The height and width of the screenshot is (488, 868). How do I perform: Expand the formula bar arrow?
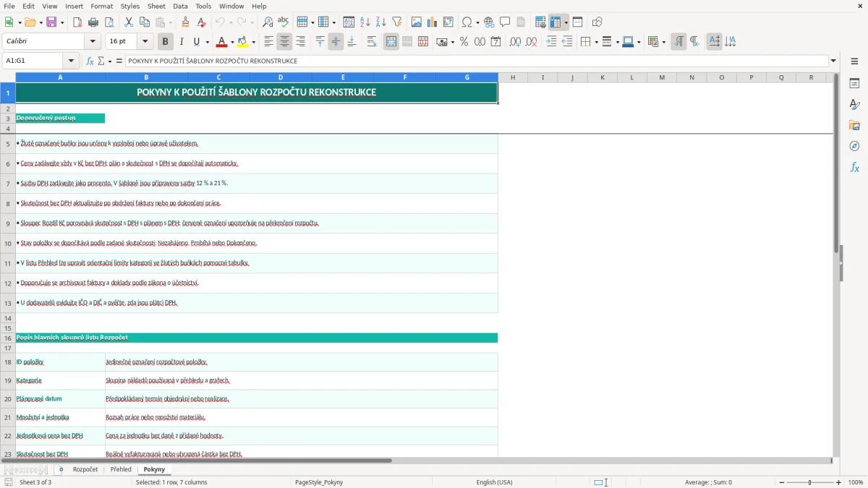[x=834, y=61]
